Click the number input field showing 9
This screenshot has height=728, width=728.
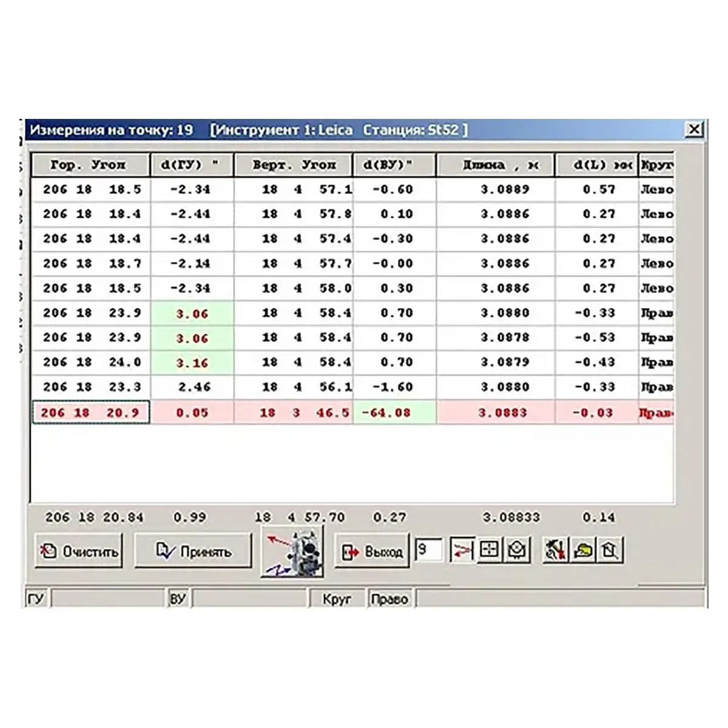pos(429,550)
